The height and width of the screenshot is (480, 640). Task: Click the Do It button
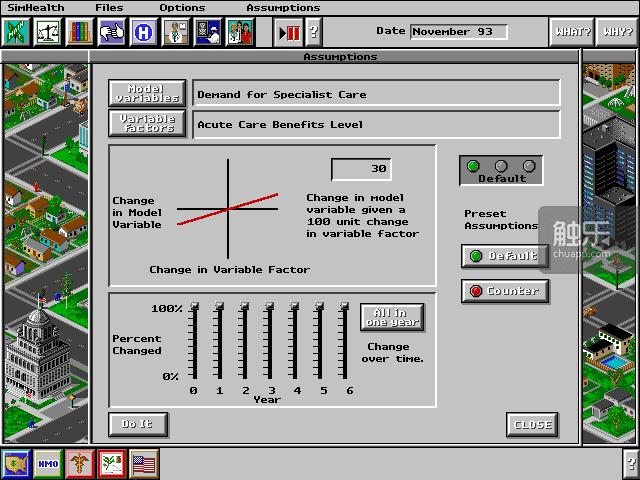[137, 424]
